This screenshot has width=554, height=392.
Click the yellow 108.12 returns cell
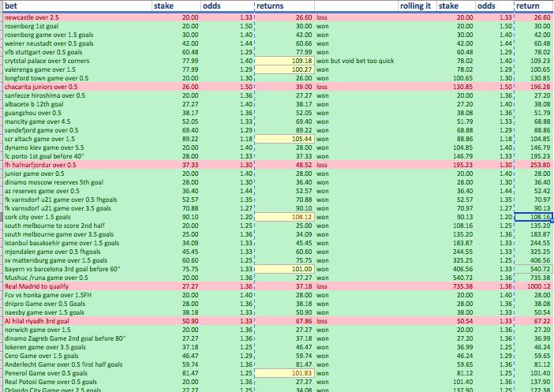coord(284,217)
